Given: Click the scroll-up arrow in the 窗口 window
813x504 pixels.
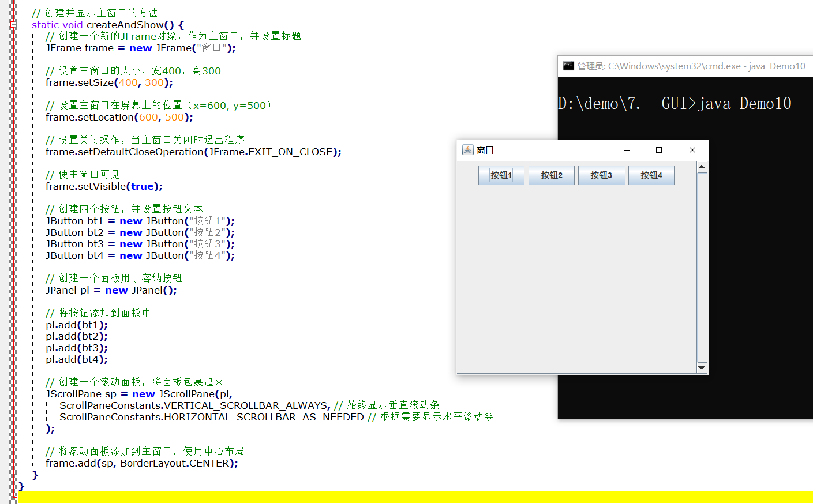Looking at the screenshot, I should pyautogui.click(x=702, y=167).
